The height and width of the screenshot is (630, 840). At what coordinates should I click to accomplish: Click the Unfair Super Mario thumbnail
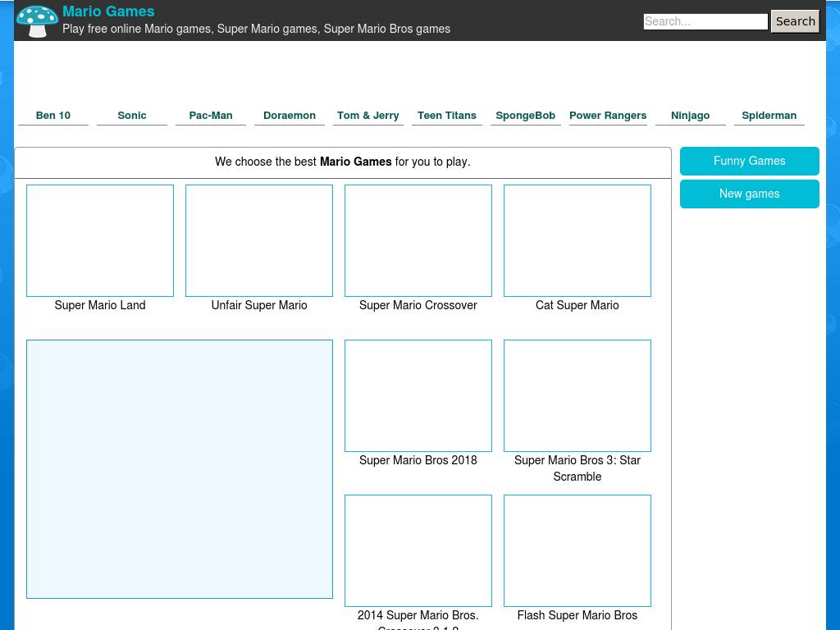[259, 240]
